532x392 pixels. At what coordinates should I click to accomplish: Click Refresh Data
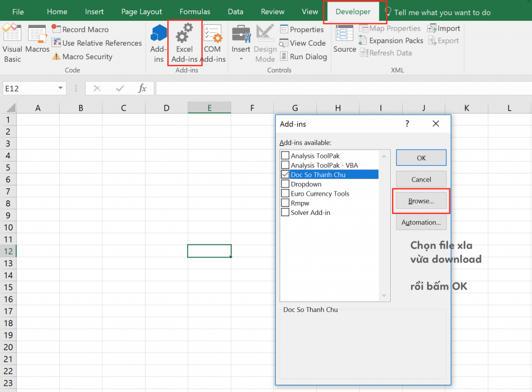point(386,53)
